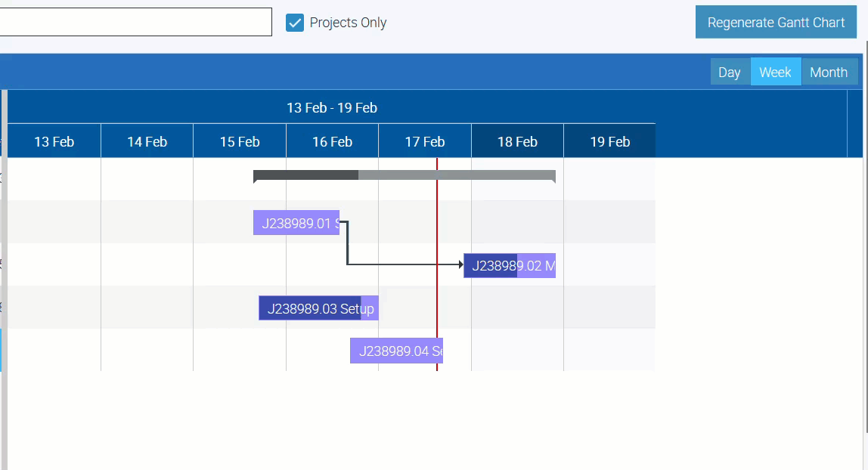Click the J238989.03 Setup task bar
Screen dimensions: 868x470
click(318, 308)
